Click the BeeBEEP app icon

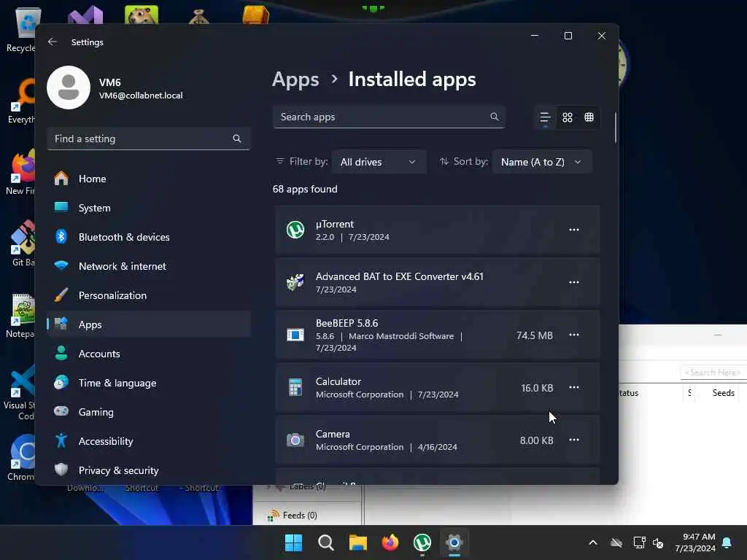295,335
